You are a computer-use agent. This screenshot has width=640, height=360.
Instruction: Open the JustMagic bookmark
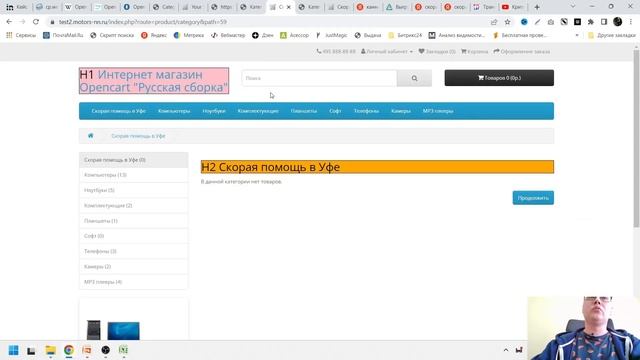(x=331, y=36)
